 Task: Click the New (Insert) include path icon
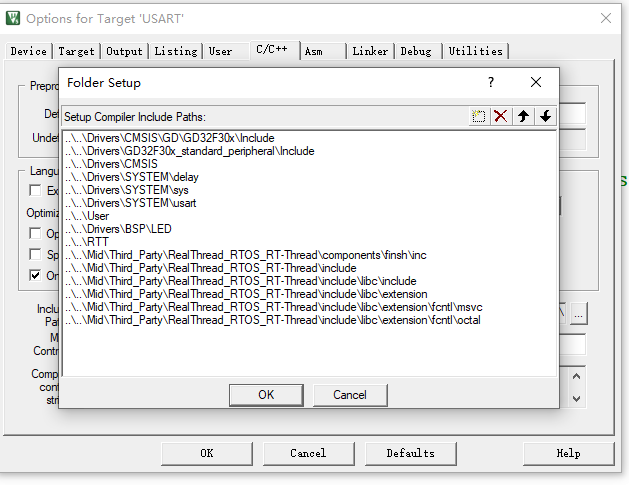pos(479,116)
